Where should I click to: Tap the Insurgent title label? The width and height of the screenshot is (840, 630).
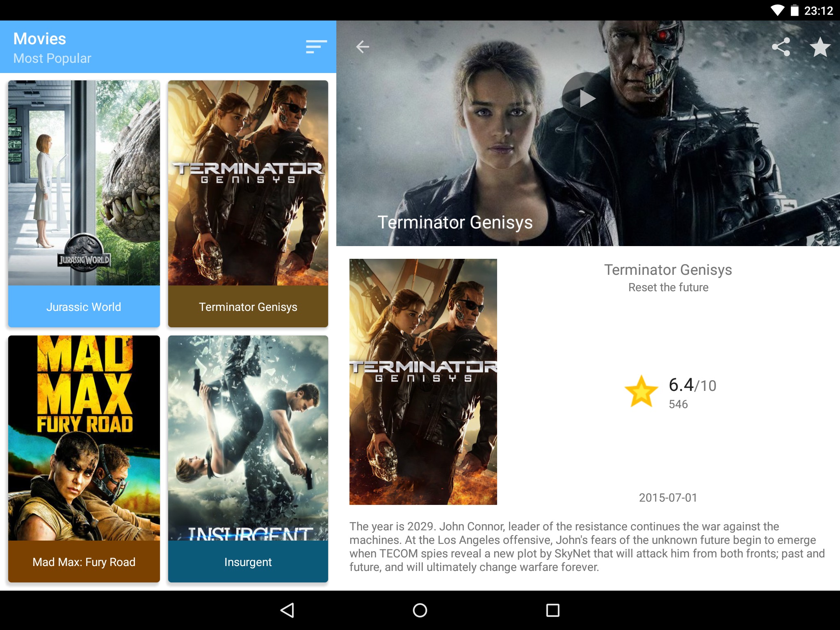[248, 562]
